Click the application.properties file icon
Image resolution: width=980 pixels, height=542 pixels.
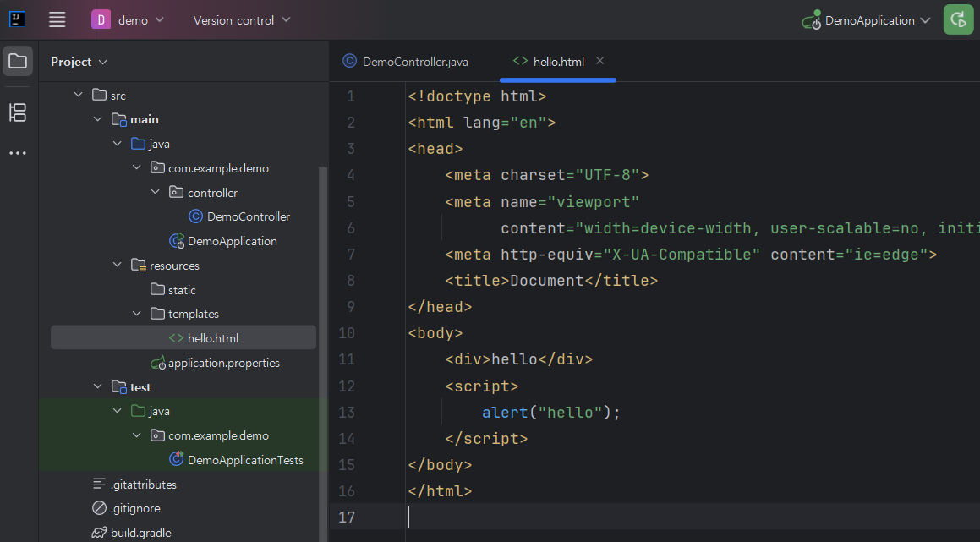click(x=158, y=363)
